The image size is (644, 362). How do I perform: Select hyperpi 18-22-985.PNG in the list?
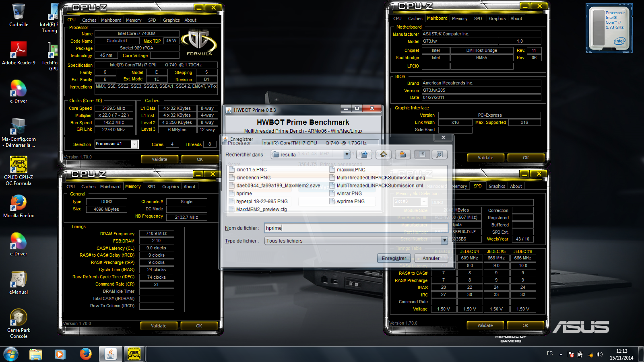click(258, 202)
